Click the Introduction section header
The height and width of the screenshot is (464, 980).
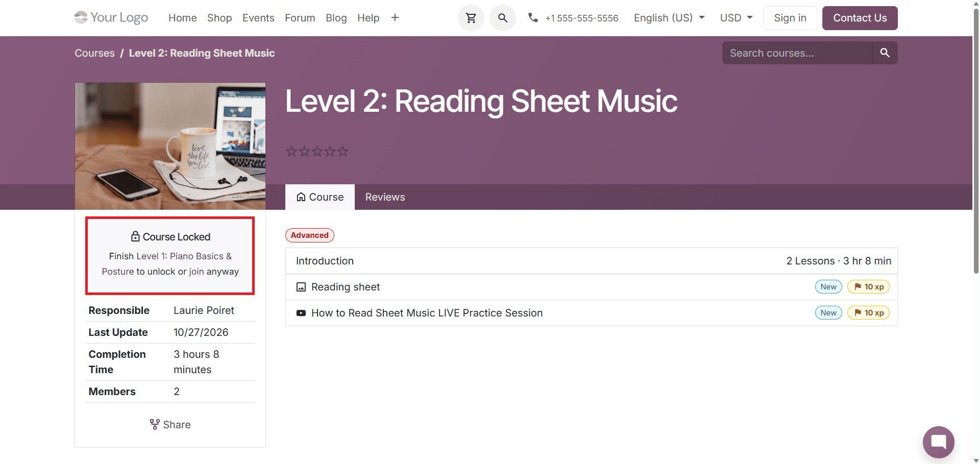(592, 261)
